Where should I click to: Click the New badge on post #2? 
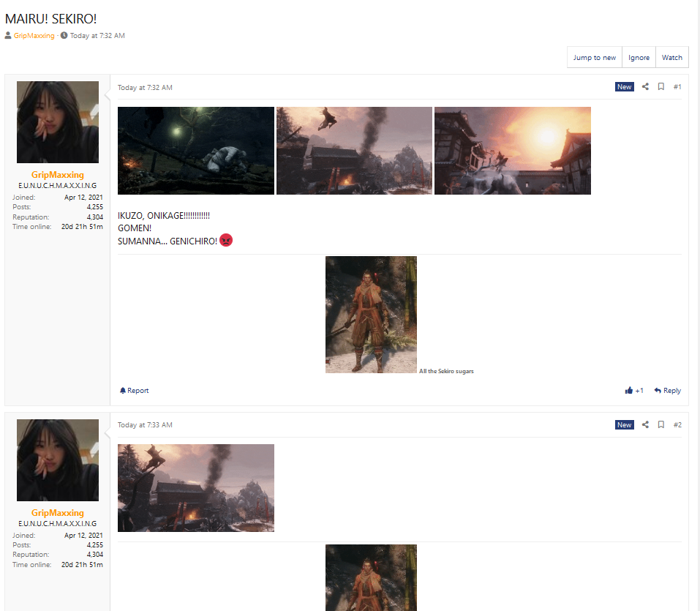pyautogui.click(x=624, y=424)
